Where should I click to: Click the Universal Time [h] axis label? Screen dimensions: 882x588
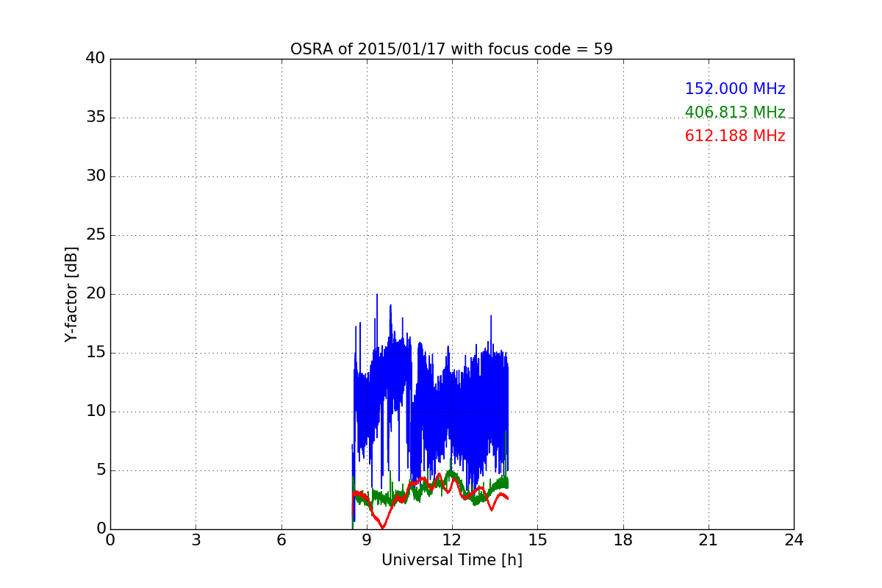coord(451,560)
